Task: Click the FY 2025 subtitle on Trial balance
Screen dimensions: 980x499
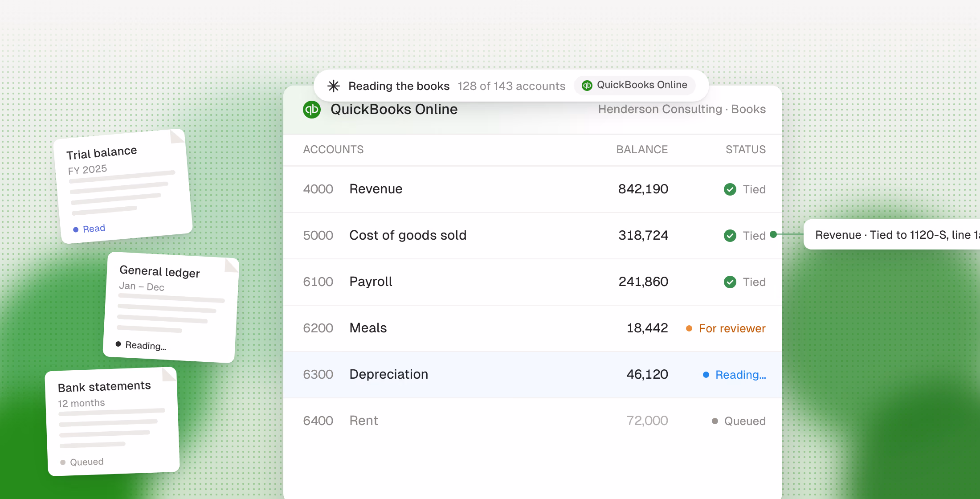Action: tap(87, 170)
